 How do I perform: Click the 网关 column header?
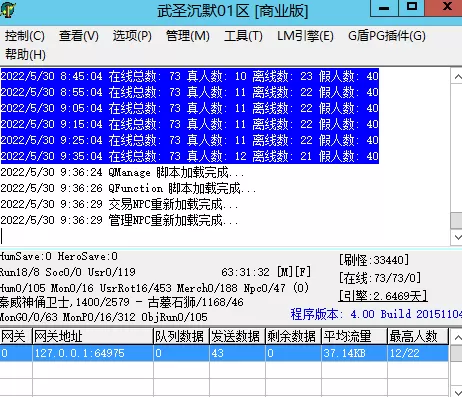click(x=16, y=336)
